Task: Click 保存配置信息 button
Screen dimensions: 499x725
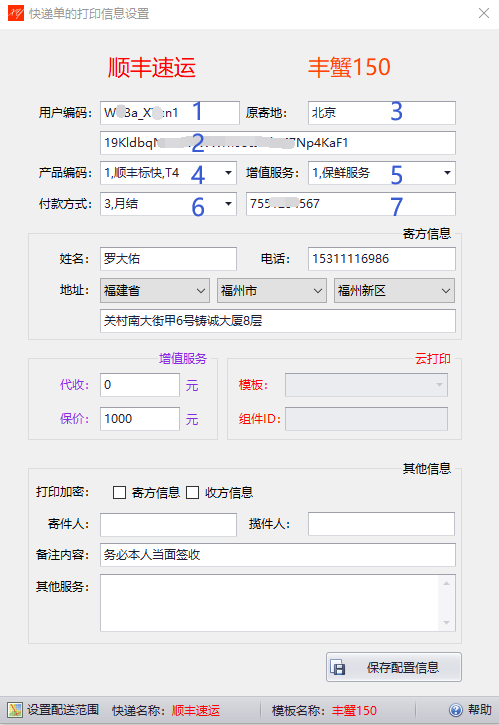Action: click(x=394, y=667)
